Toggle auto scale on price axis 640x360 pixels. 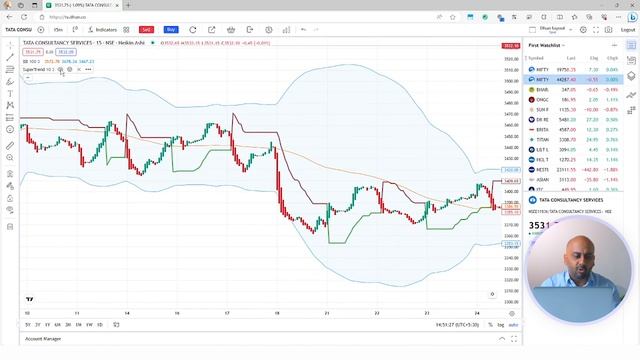513,325
